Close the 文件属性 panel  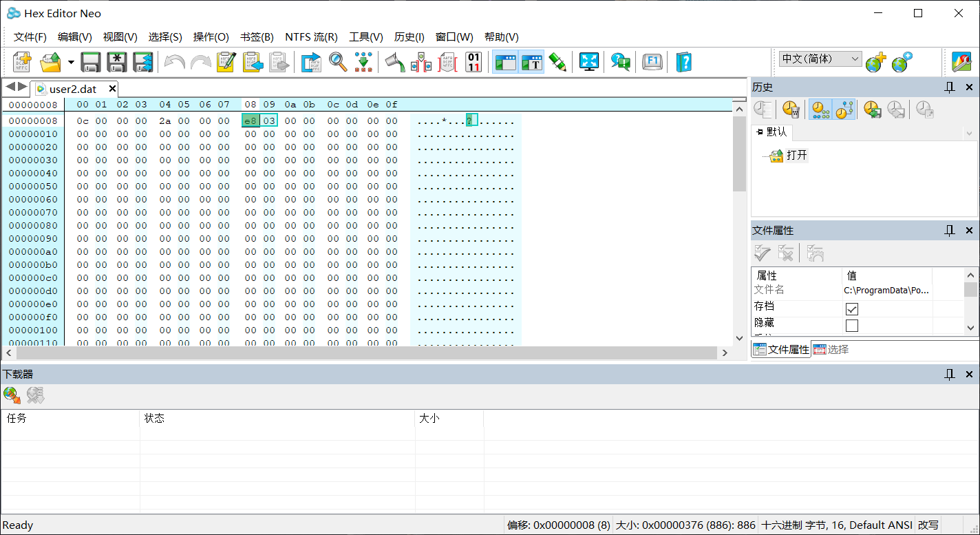(969, 231)
